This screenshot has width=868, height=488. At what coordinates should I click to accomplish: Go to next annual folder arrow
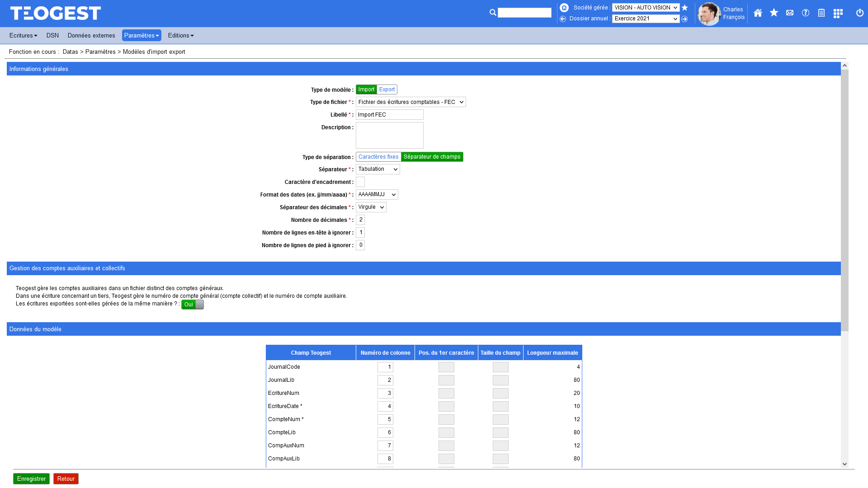tap(684, 19)
